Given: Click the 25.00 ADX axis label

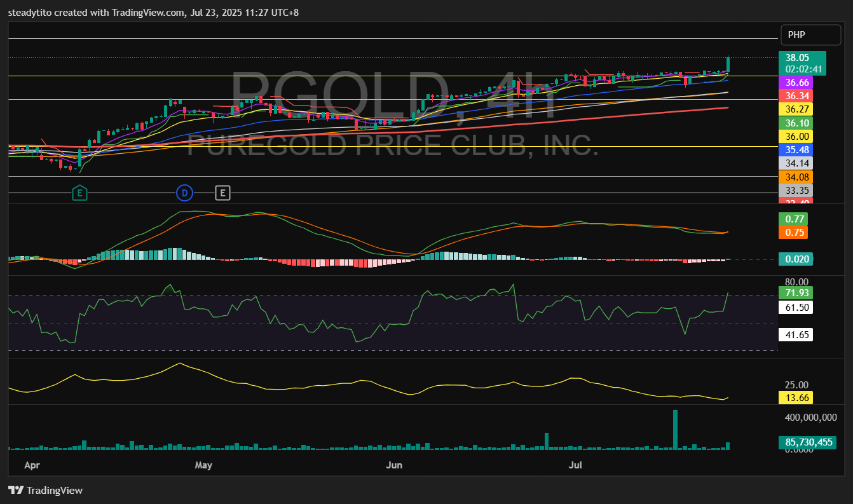Looking at the screenshot, I should point(796,385).
